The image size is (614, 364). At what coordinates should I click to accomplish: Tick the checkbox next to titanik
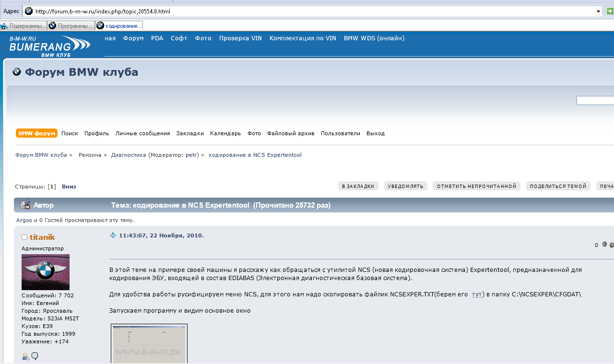[x=24, y=237]
